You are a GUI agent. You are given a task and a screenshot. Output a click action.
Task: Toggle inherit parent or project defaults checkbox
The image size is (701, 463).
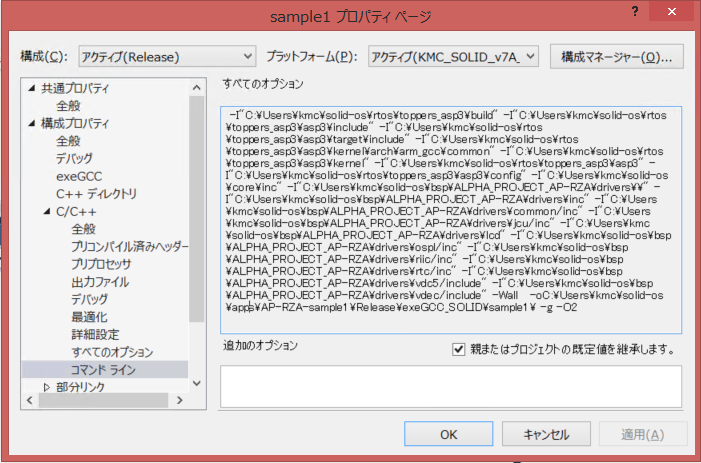(459, 350)
